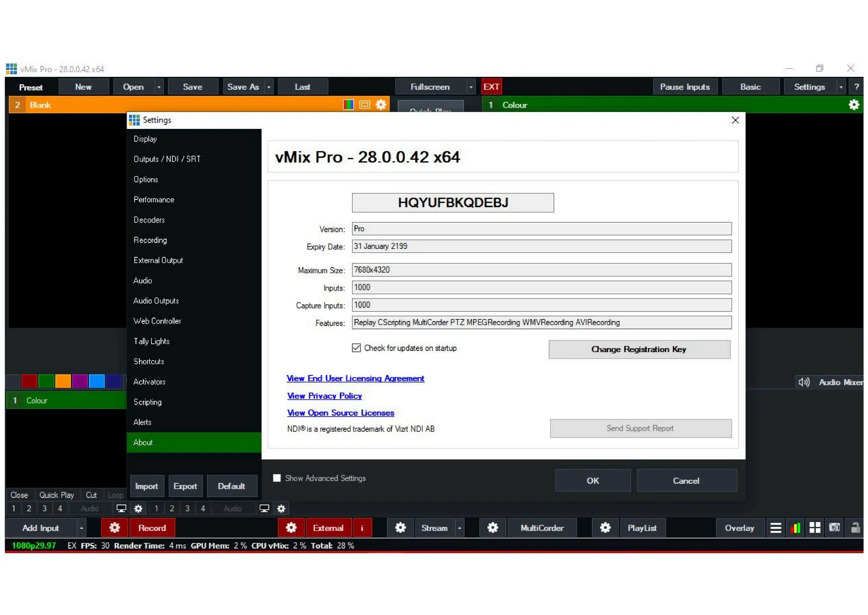The width and height of the screenshot is (868, 615).
Task: Open the PlayList settings gear
Action: (605, 528)
